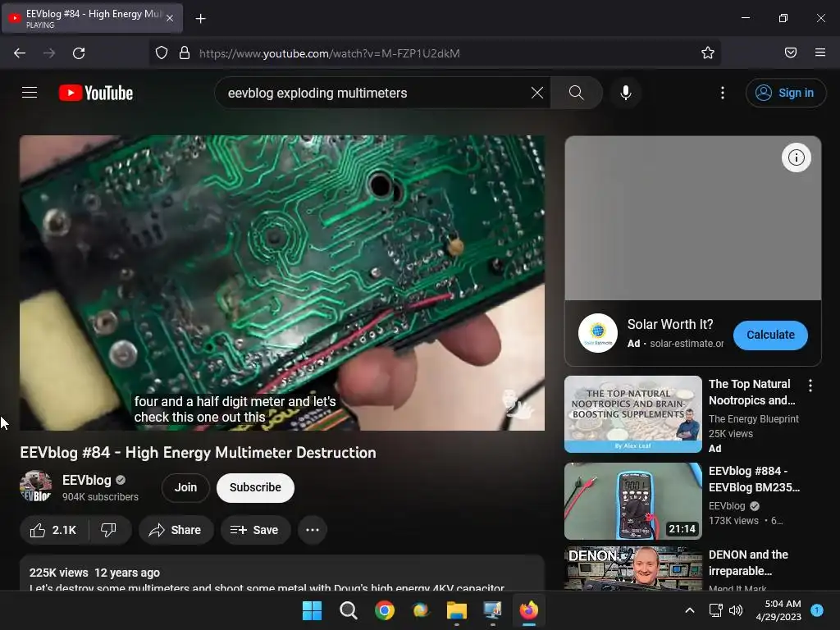Open volume control in system tray

pos(736,610)
